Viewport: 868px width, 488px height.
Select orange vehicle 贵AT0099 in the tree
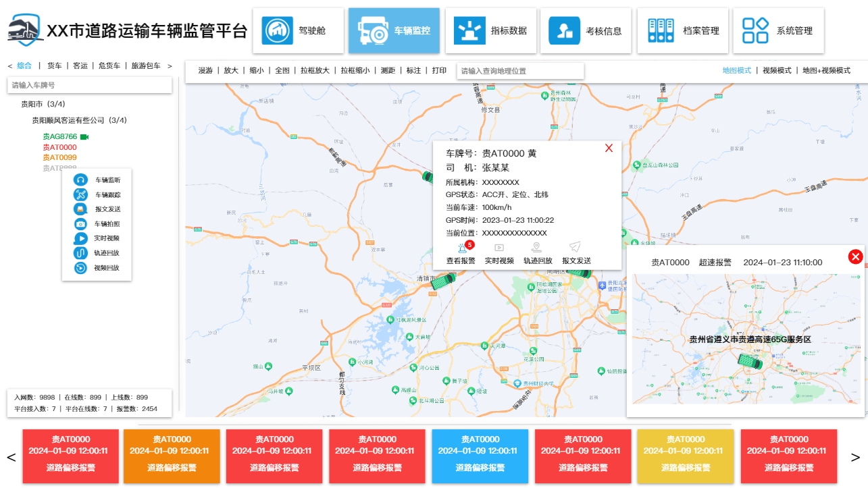pos(60,157)
